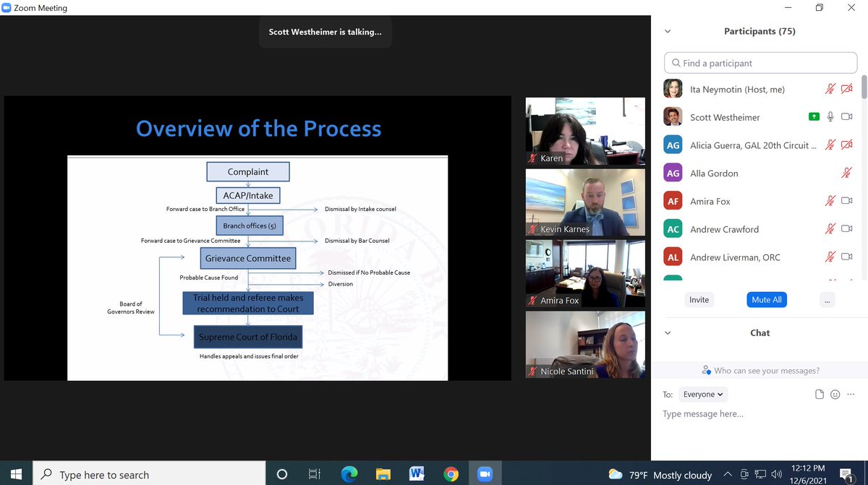Image resolution: width=868 pixels, height=485 pixels.
Task: Select Ita Neymotin's profile photo avatar
Action: click(673, 89)
